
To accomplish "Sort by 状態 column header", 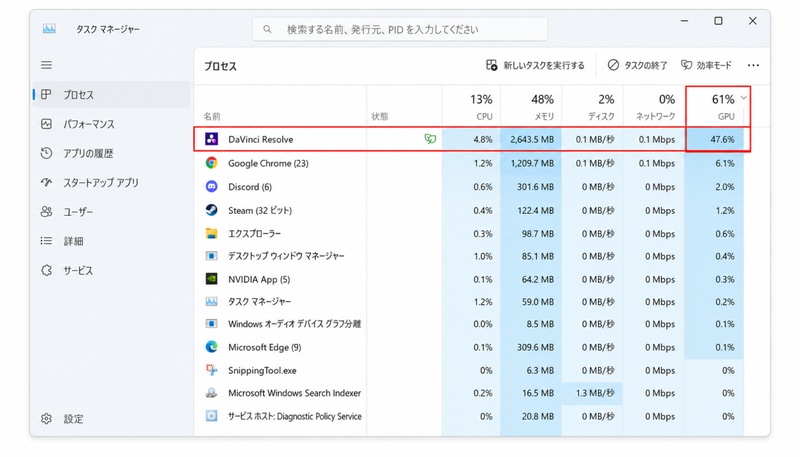I will pos(380,116).
